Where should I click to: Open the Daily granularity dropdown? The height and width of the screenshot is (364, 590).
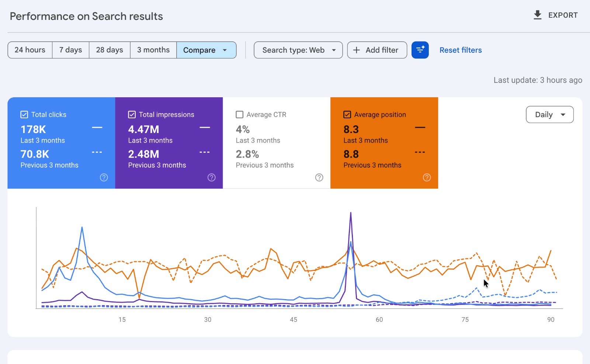click(550, 115)
